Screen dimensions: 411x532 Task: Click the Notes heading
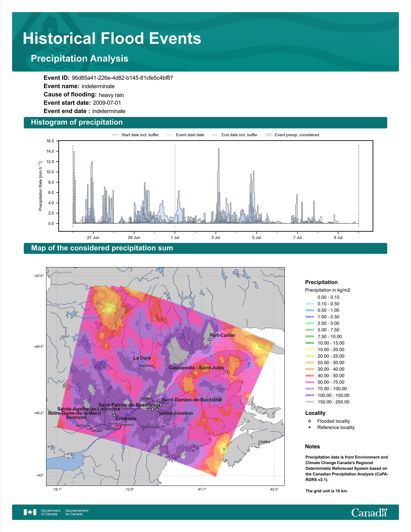[312, 447]
